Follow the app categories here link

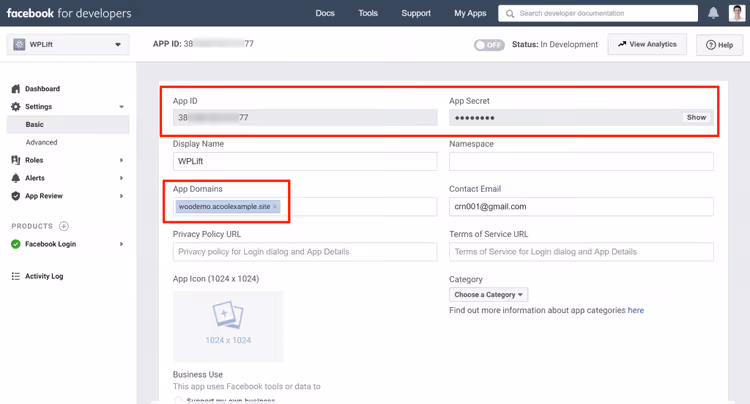(x=636, y=310)
